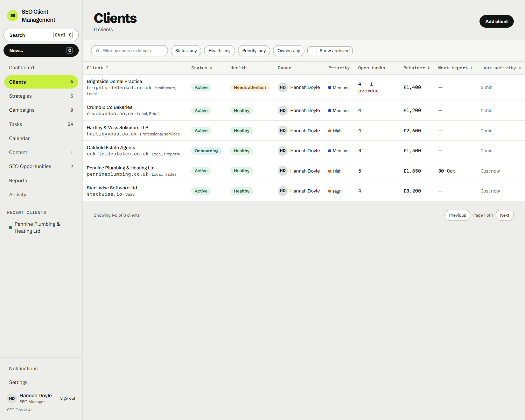Open the Health: any filter

coord(219,51)
